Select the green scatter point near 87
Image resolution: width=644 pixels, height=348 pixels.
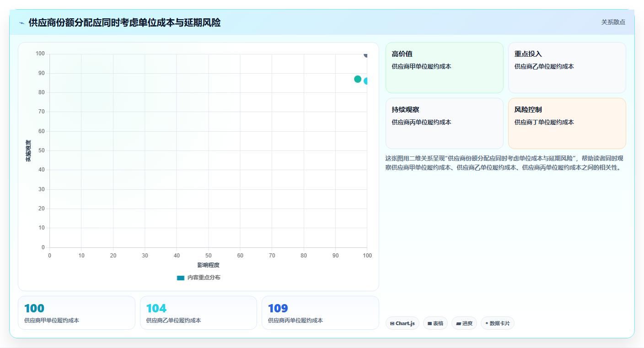point(358,79)
